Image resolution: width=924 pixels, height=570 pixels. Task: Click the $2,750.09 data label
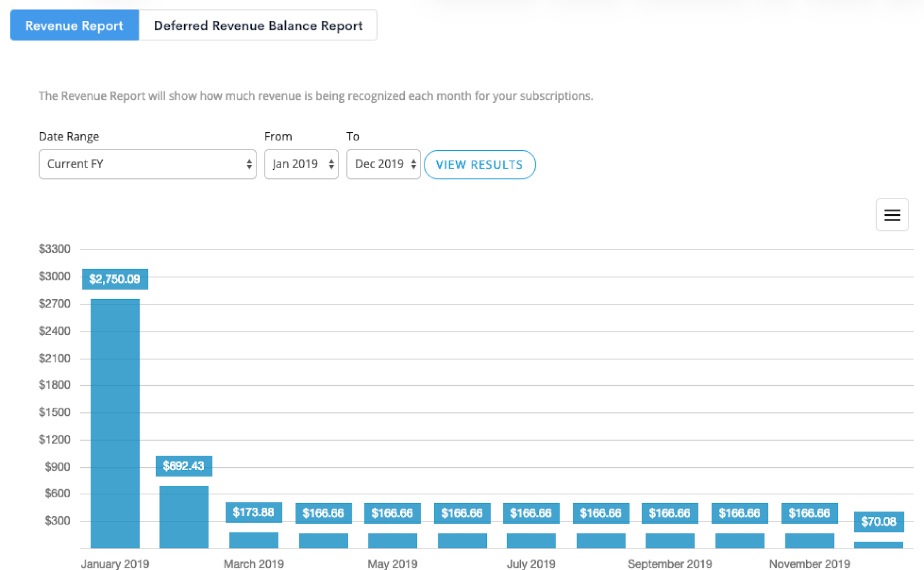[x=114, y=279]
